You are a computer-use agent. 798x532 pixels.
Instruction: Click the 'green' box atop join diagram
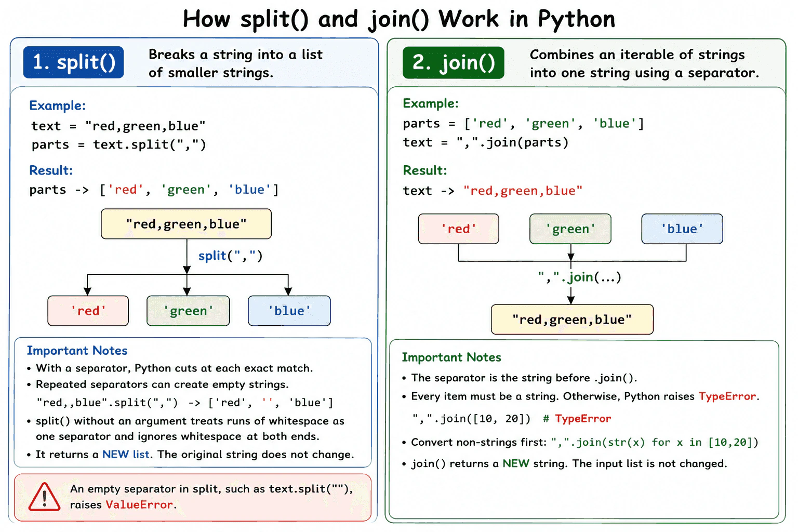(570, 229)
